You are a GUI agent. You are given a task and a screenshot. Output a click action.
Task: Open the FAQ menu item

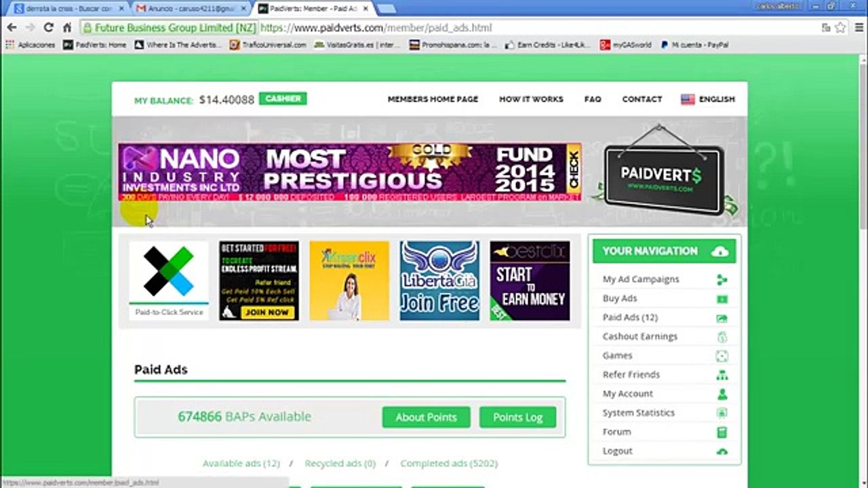coord(593,99)
